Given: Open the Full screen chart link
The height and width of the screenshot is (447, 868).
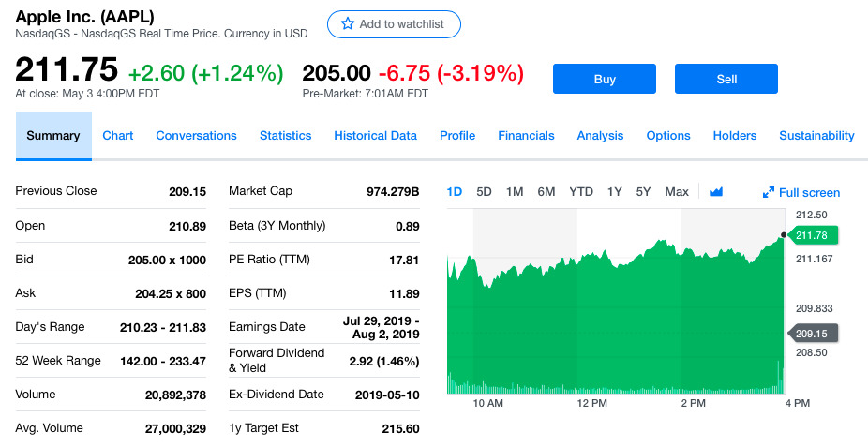Looking at the screenshot, I should [801, 192].
